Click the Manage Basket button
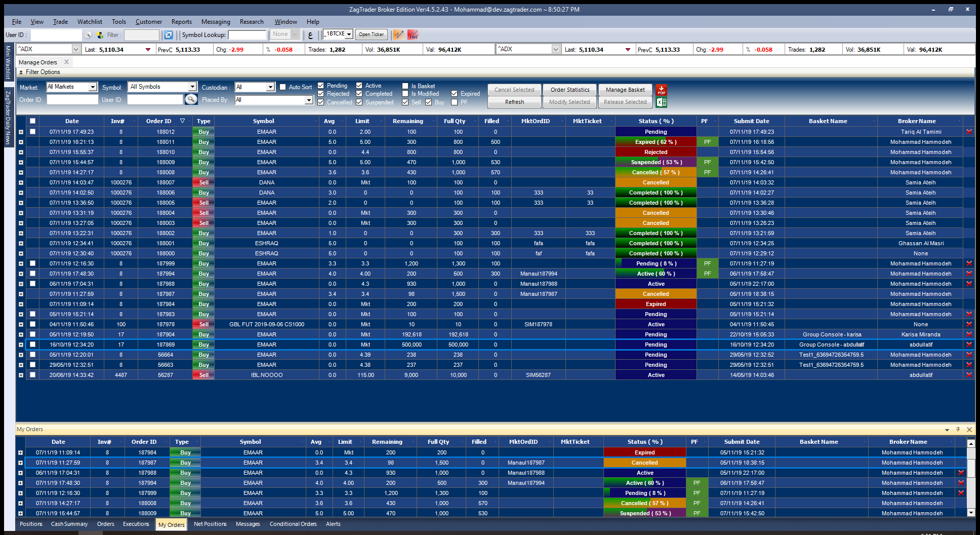Viewport: 980px width, 535px height. point(625,90)
